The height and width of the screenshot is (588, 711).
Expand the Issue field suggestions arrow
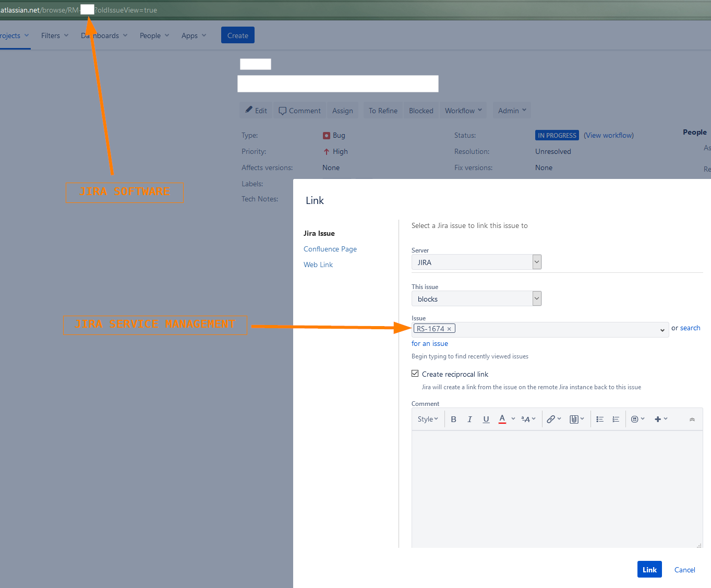[x=662, y=330]
